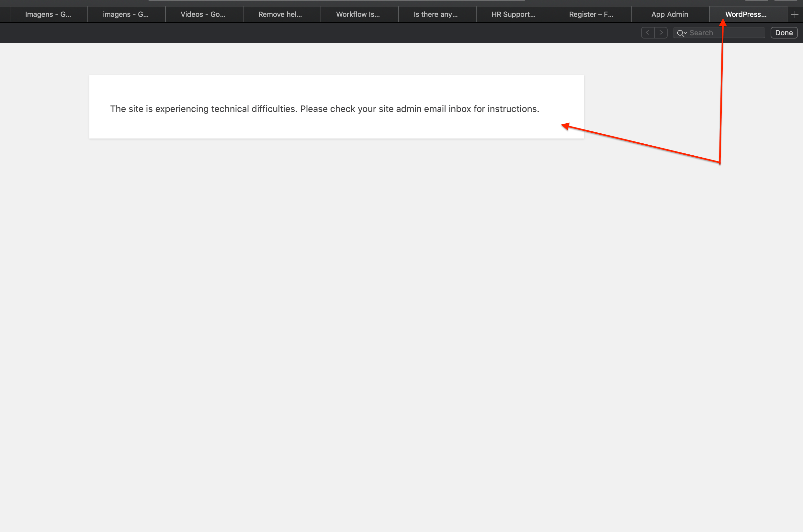Image resolution: width=803 pixels, height=532 pixels.
Task: Switch to the WordPress tab
Action: pos(746,15)
